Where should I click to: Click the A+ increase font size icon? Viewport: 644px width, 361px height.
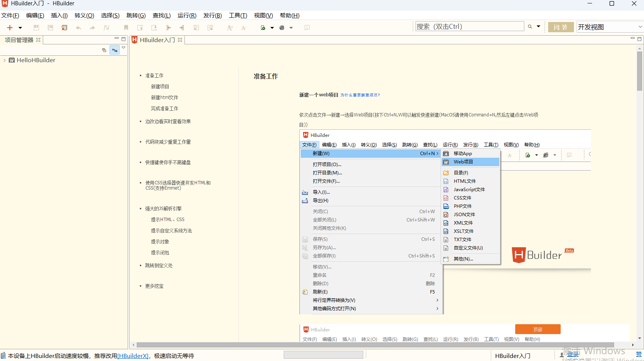230,28
